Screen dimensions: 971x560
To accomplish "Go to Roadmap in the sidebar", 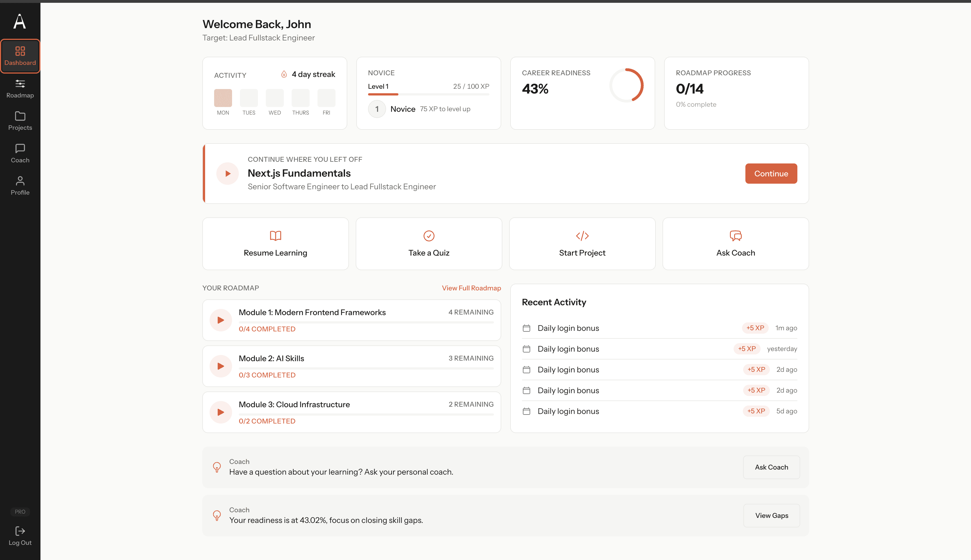I will tap(20, 89).
